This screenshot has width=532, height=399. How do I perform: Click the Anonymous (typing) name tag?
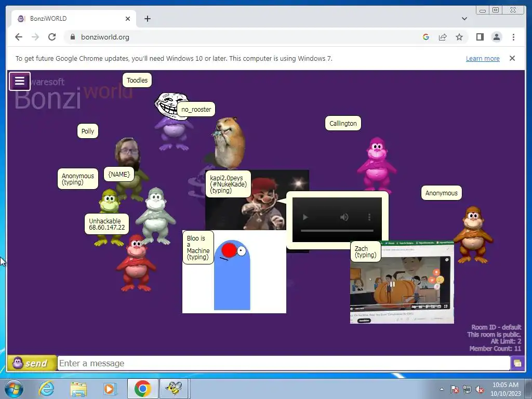click(x=78, y=179)
